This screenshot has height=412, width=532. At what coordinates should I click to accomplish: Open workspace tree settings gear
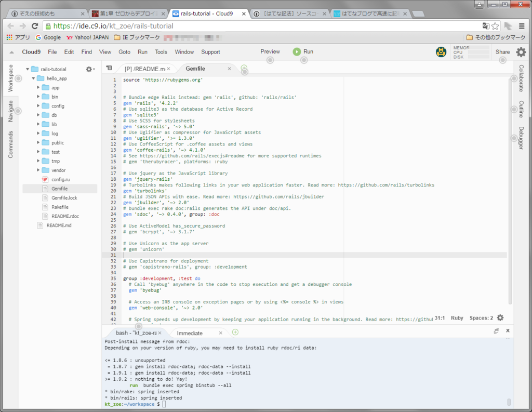[x=90, y=69]
